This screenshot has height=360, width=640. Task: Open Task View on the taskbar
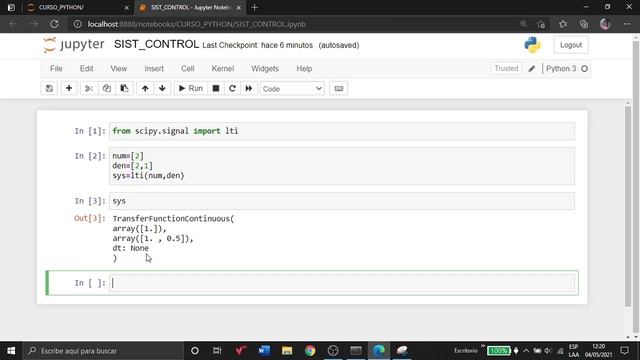click(x=217, y=351)
